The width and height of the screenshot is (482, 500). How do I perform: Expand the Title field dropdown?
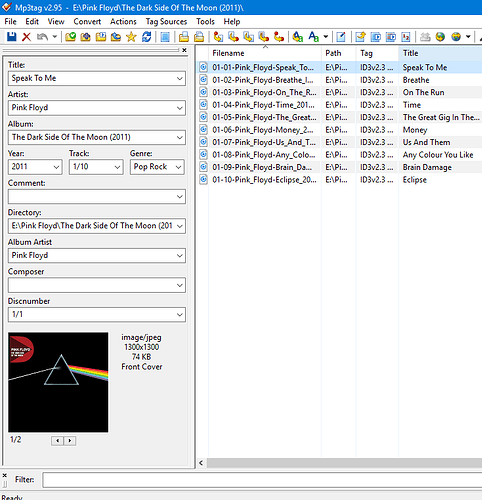(x=180, y=79)
